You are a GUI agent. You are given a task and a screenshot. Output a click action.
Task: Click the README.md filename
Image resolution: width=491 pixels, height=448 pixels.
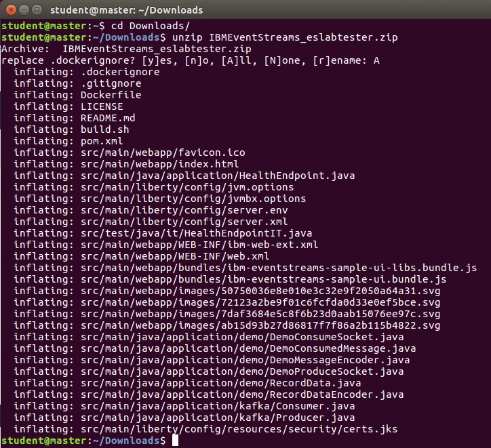point(108,118)
